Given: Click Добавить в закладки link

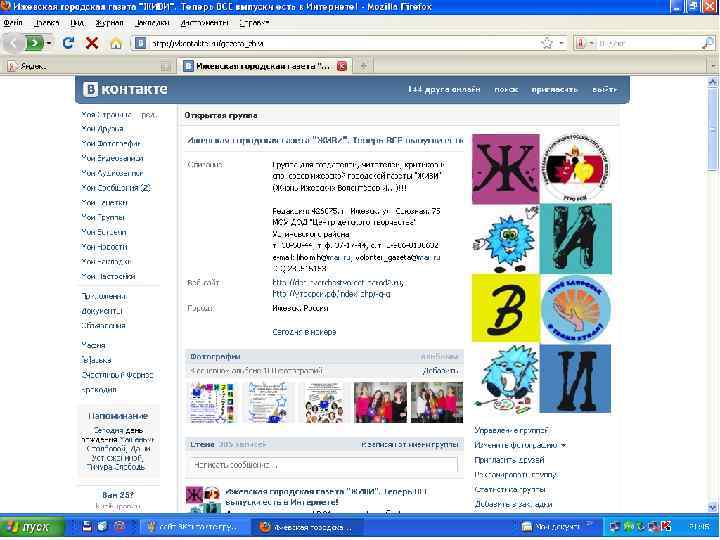Looking at the screenshot, I should [513, 504].
